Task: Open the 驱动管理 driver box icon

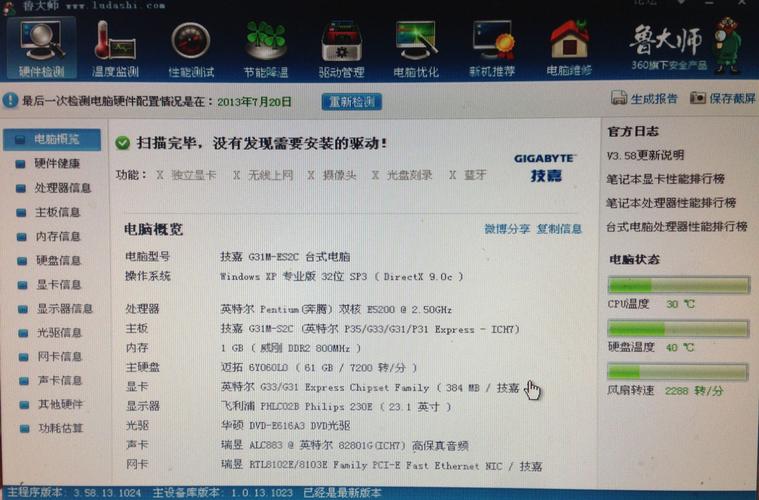Action: (x=341, y=50)
